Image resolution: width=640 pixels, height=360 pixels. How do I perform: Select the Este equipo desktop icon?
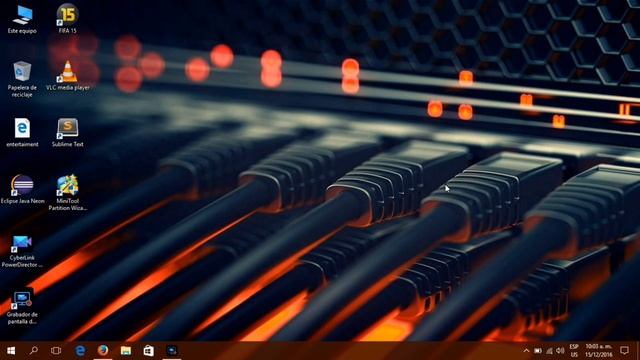(x=22, y=19)
